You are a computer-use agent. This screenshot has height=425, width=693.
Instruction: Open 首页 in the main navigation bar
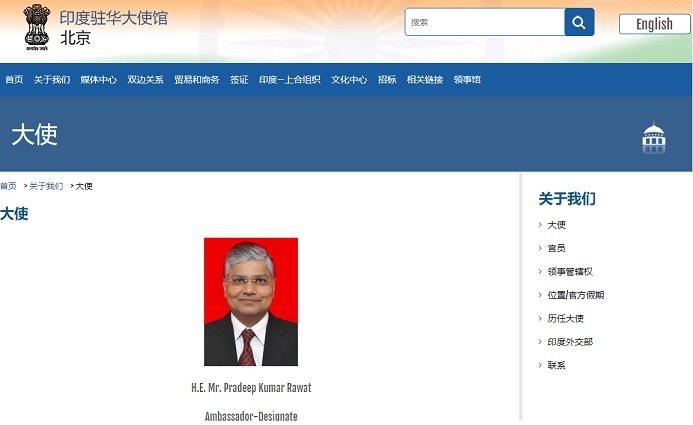14,80
